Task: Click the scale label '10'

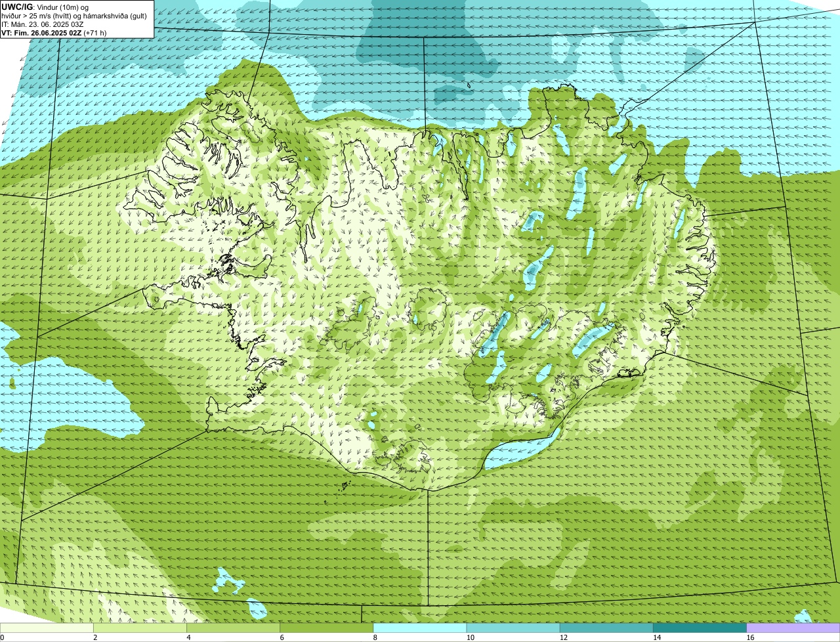Action: point(470,637)
